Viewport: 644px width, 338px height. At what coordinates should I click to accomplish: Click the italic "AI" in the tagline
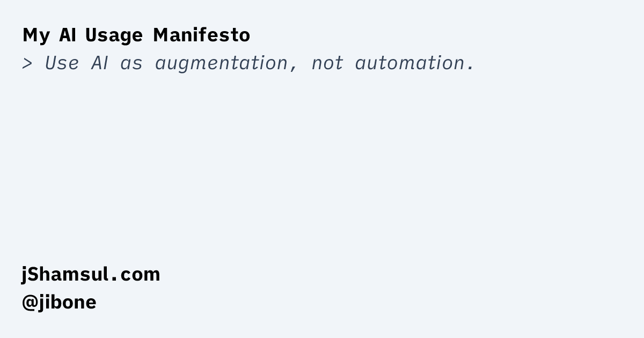(99, 63)
